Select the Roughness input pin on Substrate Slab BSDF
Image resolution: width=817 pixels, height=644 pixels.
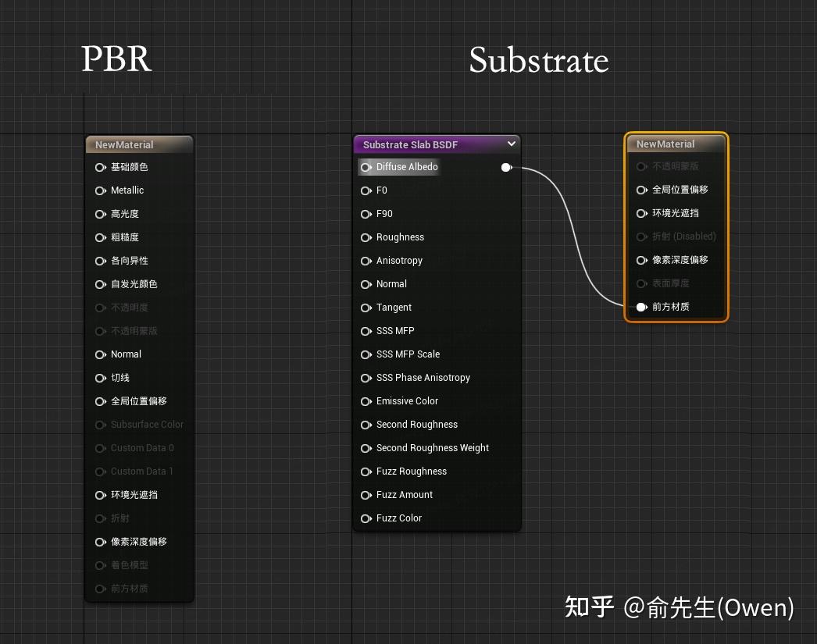366,237
